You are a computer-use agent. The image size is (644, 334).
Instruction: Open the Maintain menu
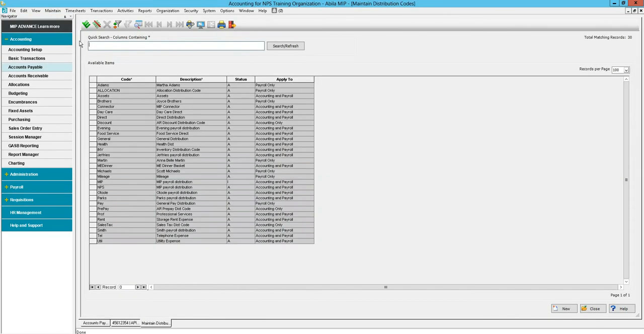(52, 11)
